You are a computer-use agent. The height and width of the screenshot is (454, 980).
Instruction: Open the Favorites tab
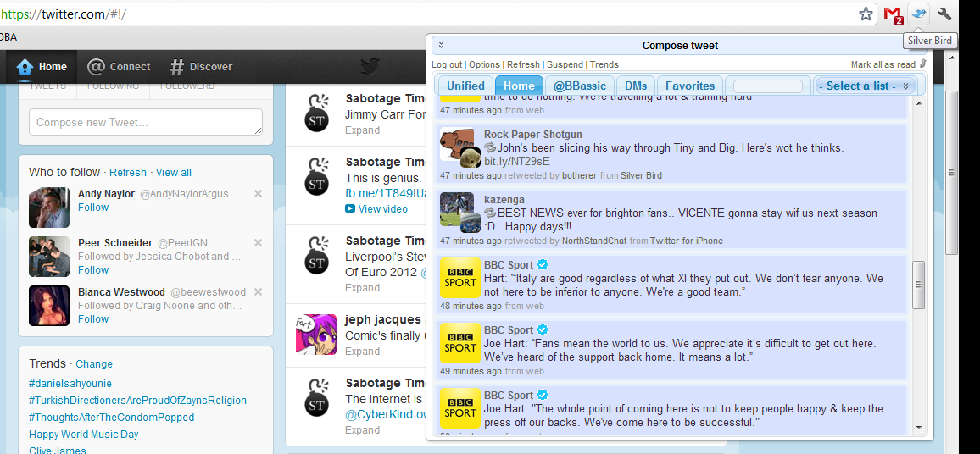click(x=690, y=86)
